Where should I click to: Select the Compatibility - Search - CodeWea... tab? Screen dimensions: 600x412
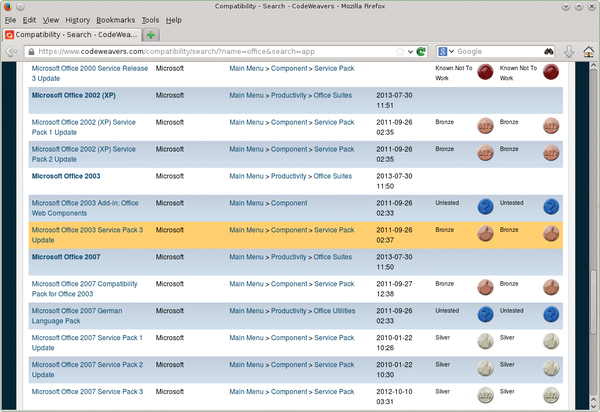pyautogui.click(x=72, y=35)
